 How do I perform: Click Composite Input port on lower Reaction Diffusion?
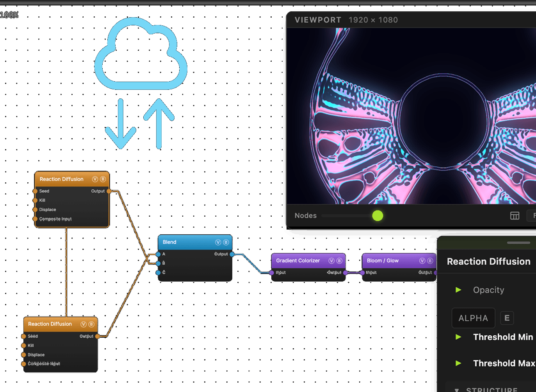click(24, 364)
